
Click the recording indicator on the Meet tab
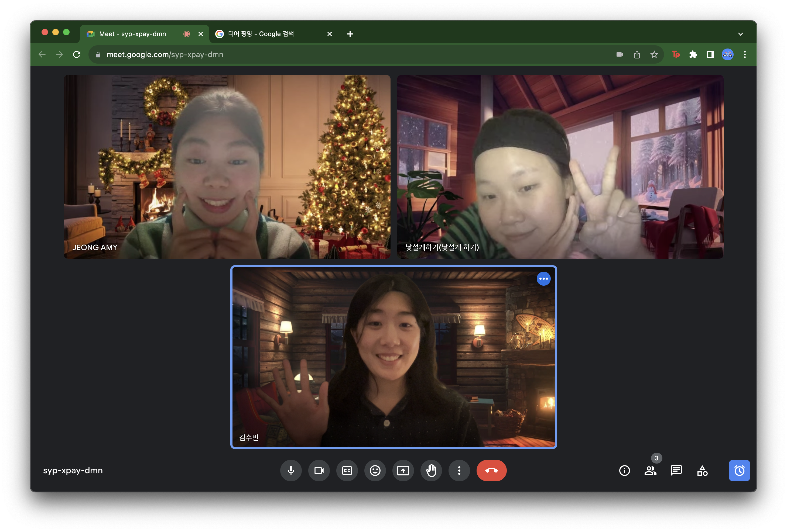pyautogui.click(x=186, y=34)
